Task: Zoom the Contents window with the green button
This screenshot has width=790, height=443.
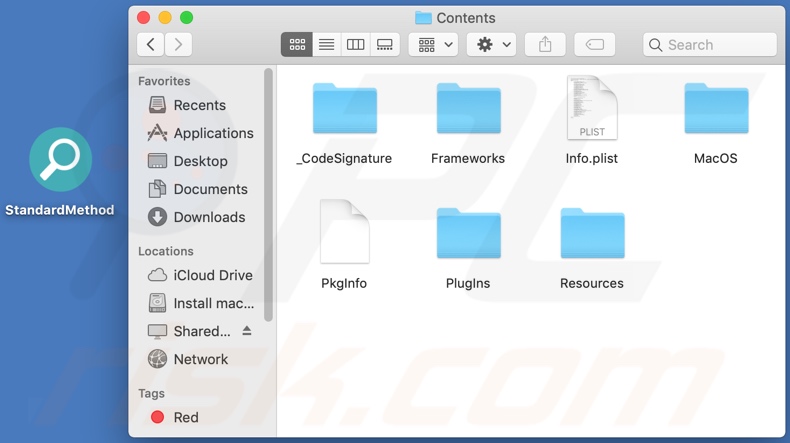Action: pyautogui.click(x=186, y=18)
